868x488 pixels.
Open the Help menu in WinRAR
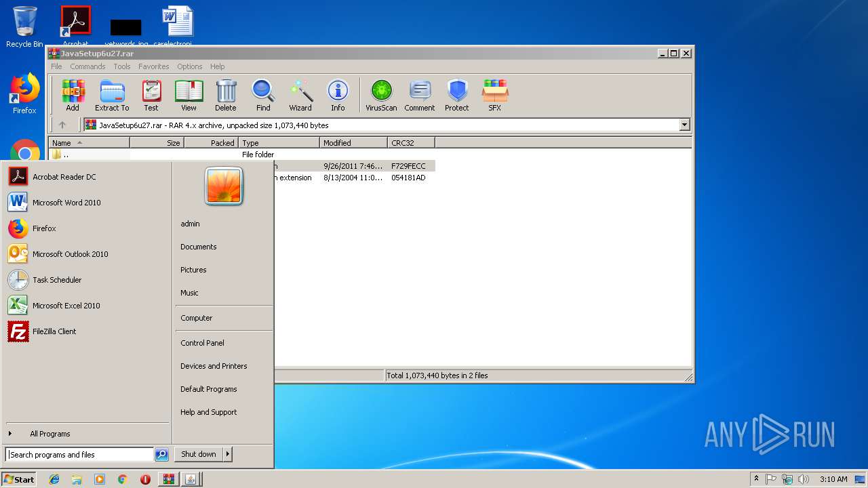[x=218, y=66]
